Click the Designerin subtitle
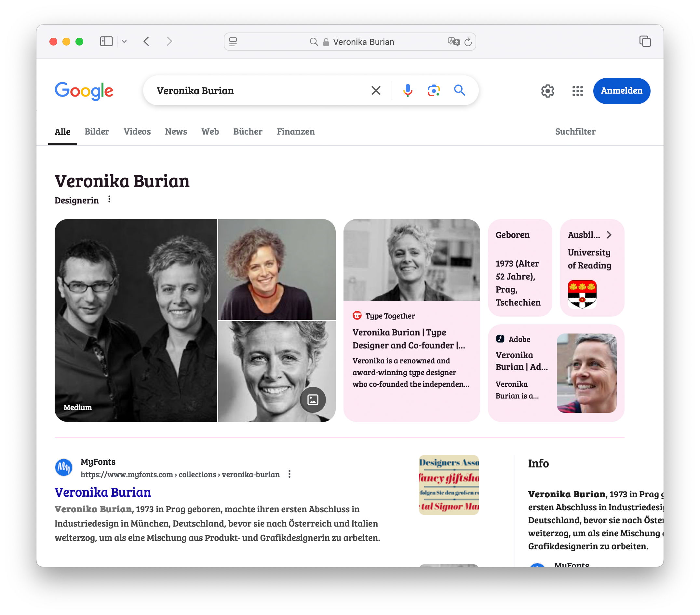The image size is (700, 615). [77, 201]
